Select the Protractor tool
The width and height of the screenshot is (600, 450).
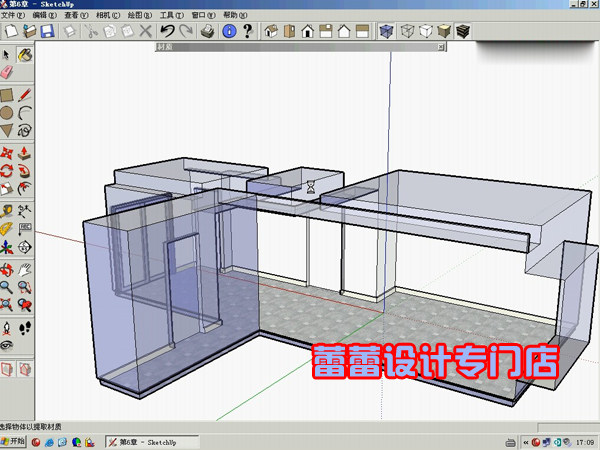click(7, 229)
